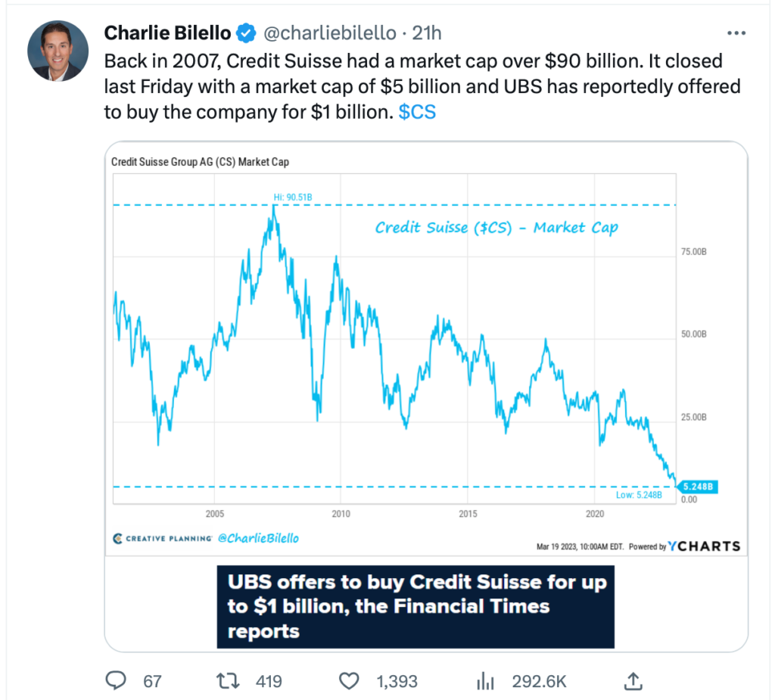
Task: Click the 419 retweets count
Action: (269, 681)
